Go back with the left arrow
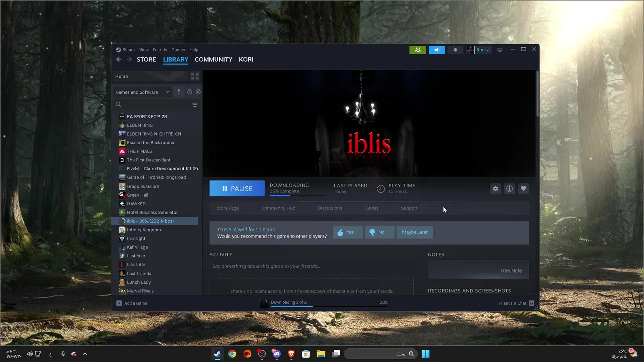This screenshot has height=362, width=644. coord(119,59)
